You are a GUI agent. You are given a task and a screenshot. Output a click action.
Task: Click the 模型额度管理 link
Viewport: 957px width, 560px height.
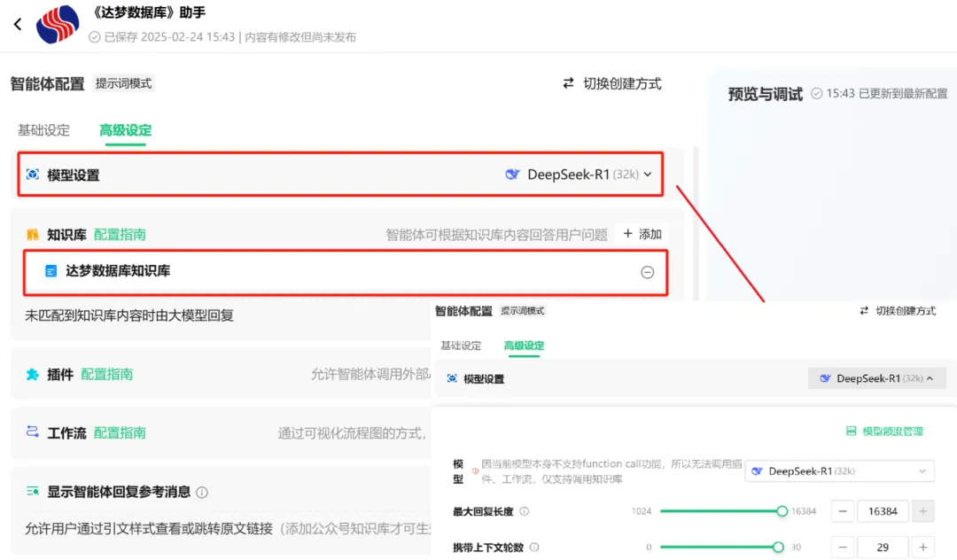(x=884, y=432)
